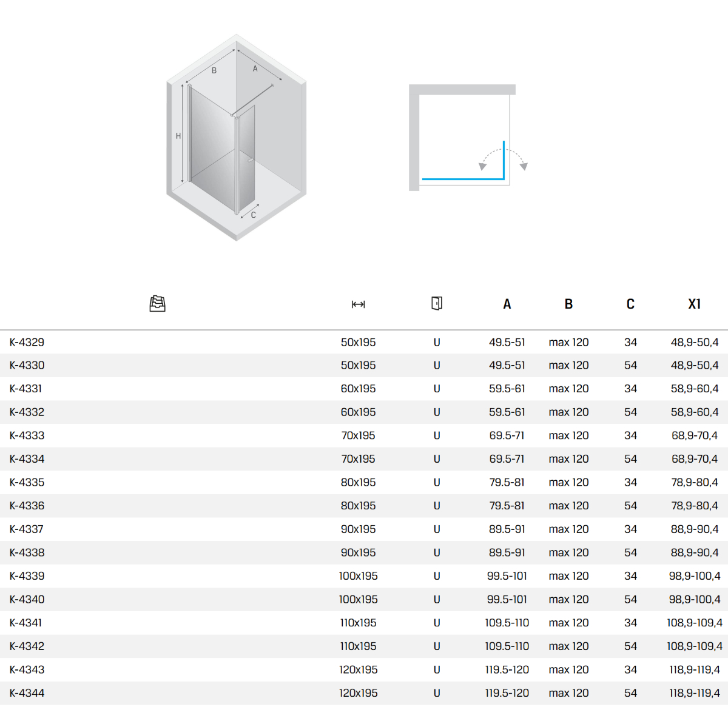Click the door orientation column icon

tap(436, 304)
